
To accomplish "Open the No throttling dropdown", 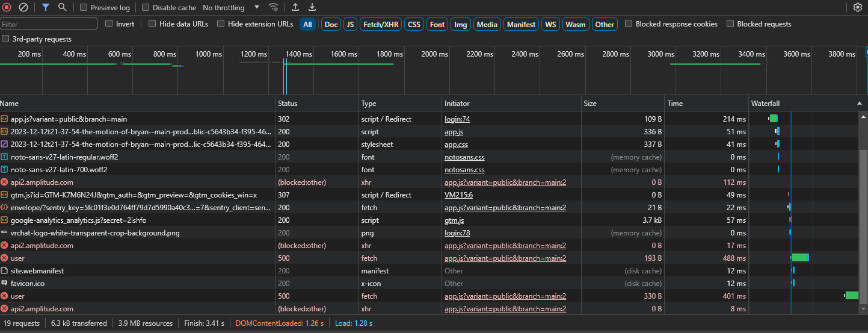I will point(231,8).
